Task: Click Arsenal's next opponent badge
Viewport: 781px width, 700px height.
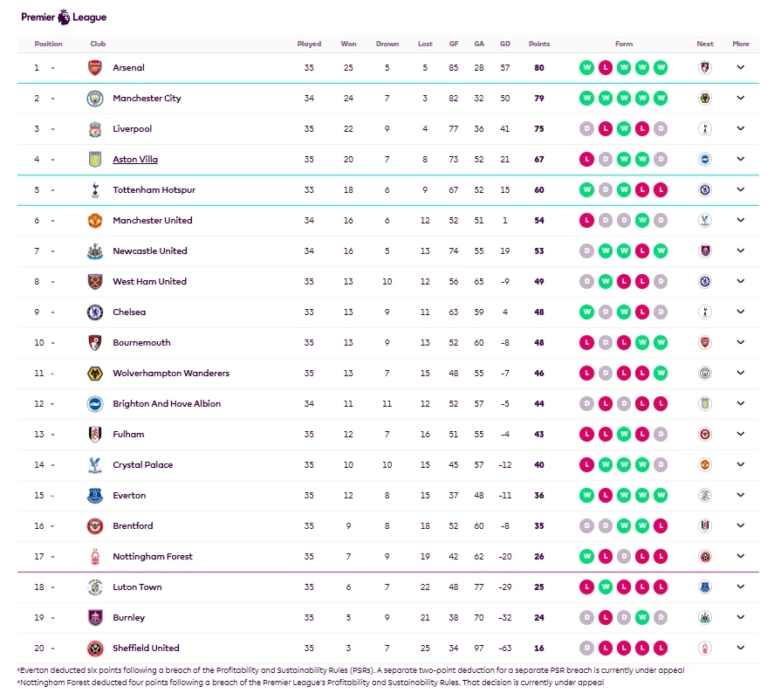Action: point(705,68)
